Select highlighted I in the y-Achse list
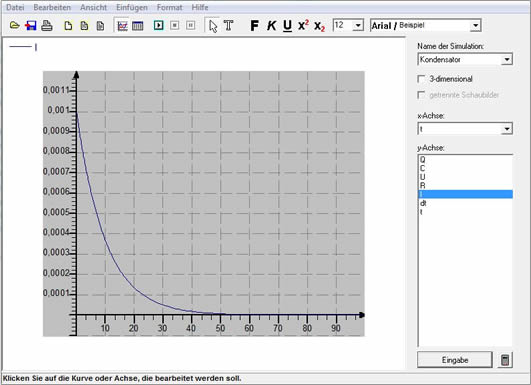531x385 pixels. pos(465,194)
